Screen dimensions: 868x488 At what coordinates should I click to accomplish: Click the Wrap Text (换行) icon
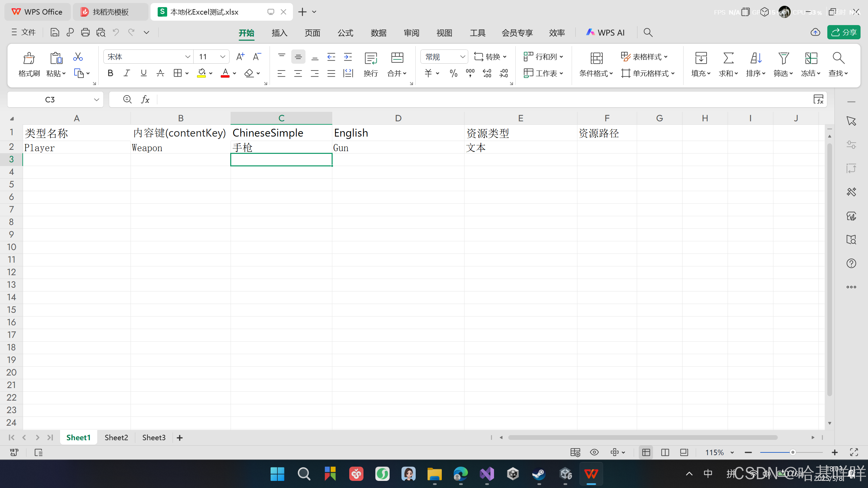[371, 58]
